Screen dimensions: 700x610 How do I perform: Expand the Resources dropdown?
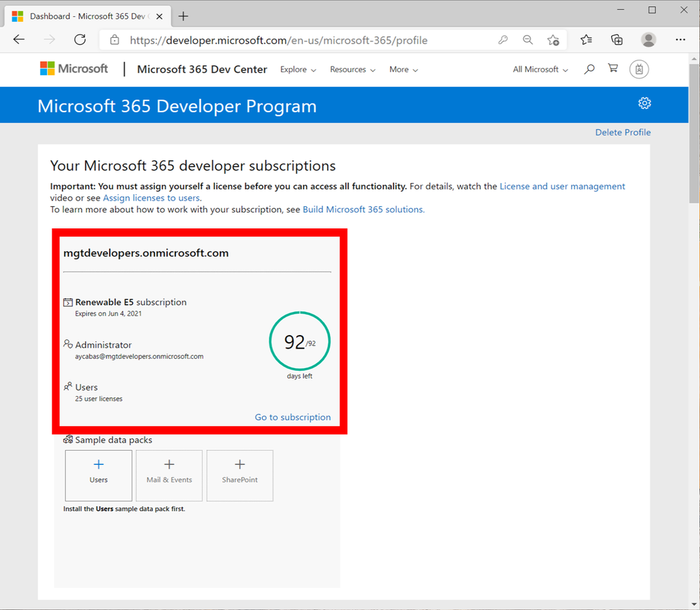pos(352,69)
